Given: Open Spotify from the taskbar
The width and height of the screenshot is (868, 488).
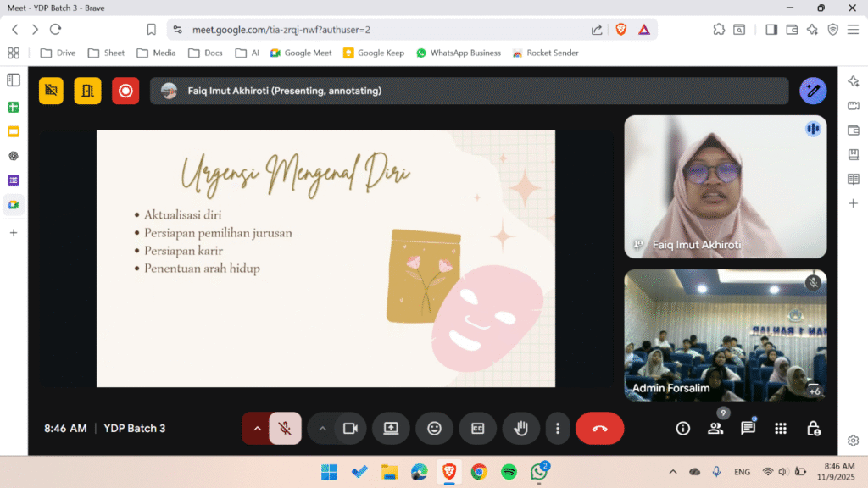Looking at the screenshot, I should point(509,472).
